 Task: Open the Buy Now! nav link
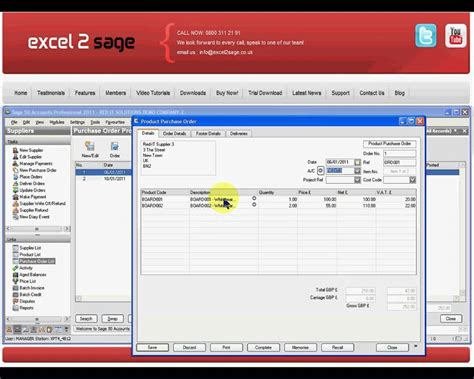point(227,93)
